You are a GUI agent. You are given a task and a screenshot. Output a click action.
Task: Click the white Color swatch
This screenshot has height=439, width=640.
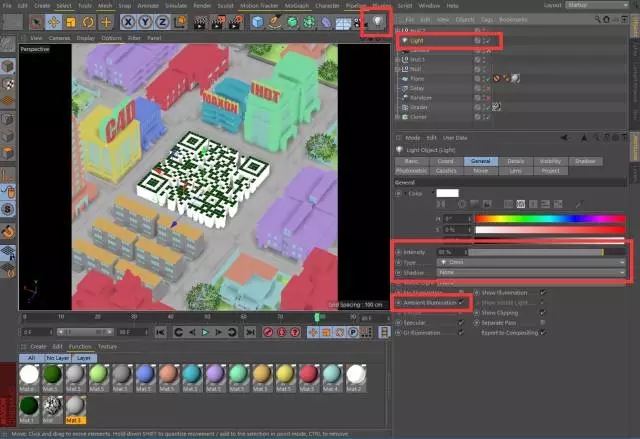pos(446,193)
